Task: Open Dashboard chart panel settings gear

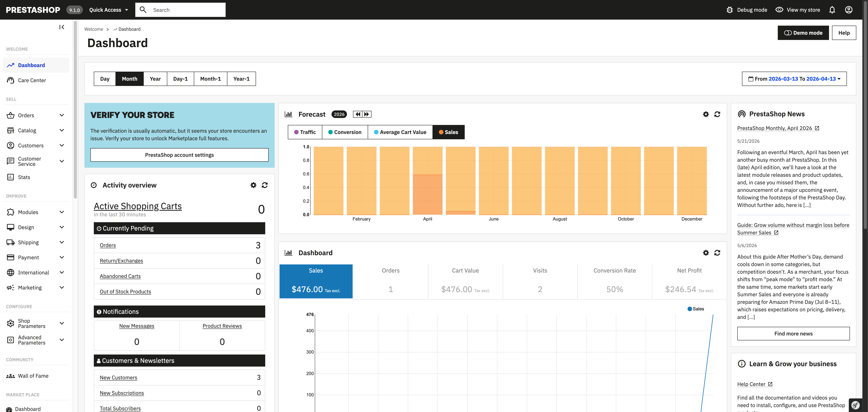Action: pos(706,253)
